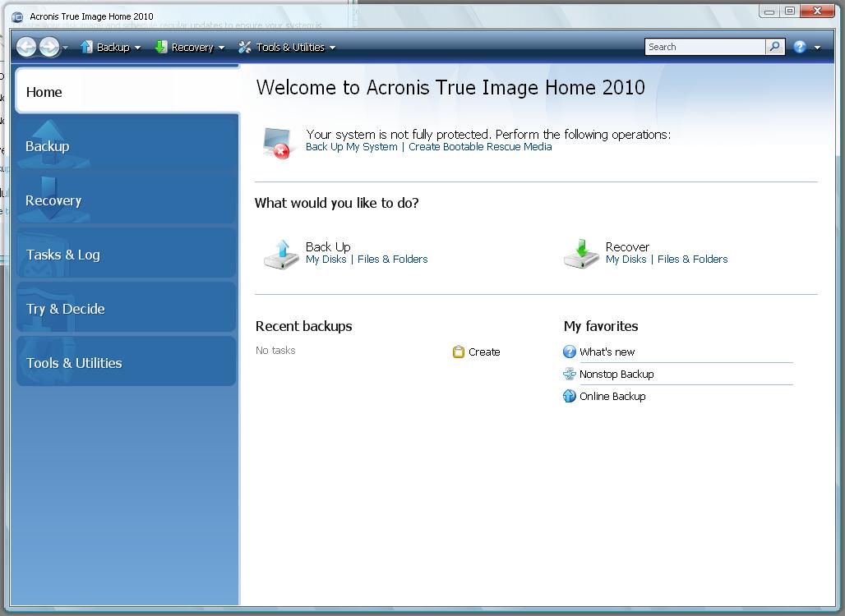Close the Acronis True Image window
The width and height of the screenshot is (845, 616).
click(x=818, y=11)
